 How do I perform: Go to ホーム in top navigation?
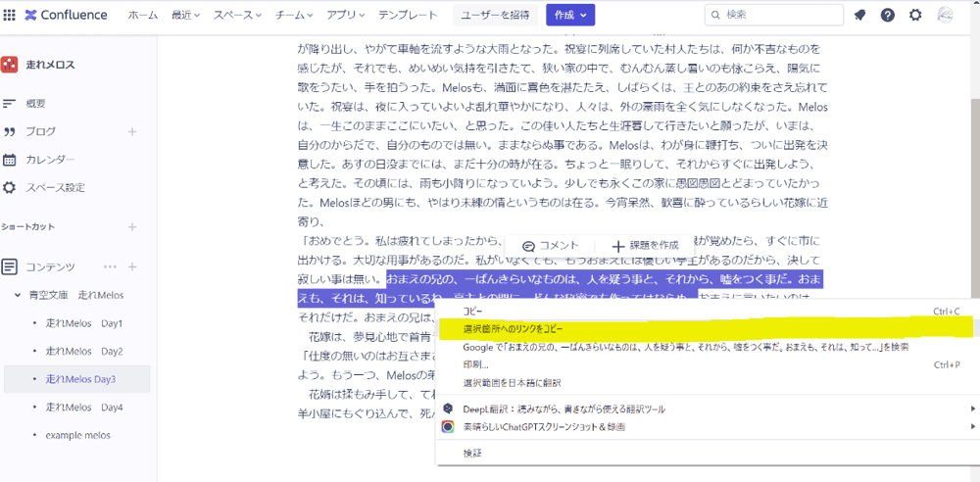point(143,15)
